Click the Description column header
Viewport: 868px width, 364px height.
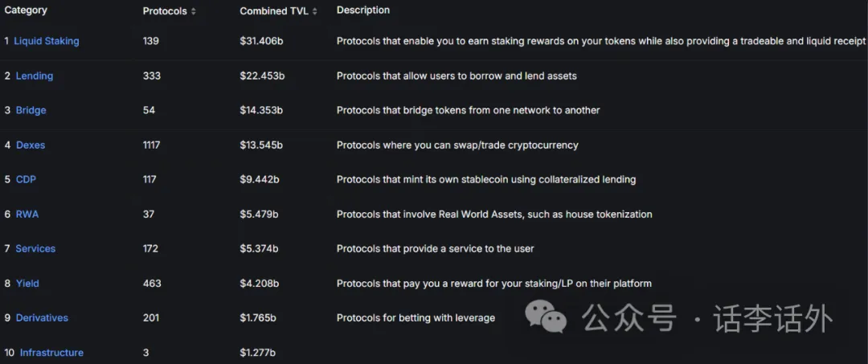coord(363,10)
